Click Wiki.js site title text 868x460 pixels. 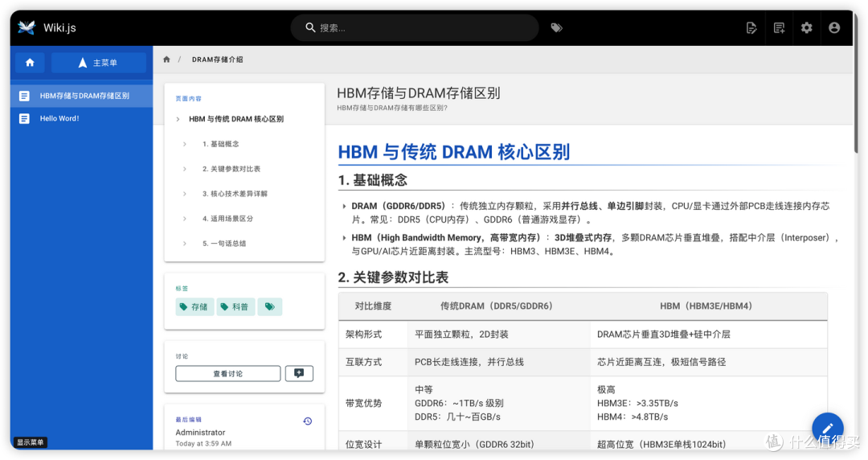[x=59, y=27]
